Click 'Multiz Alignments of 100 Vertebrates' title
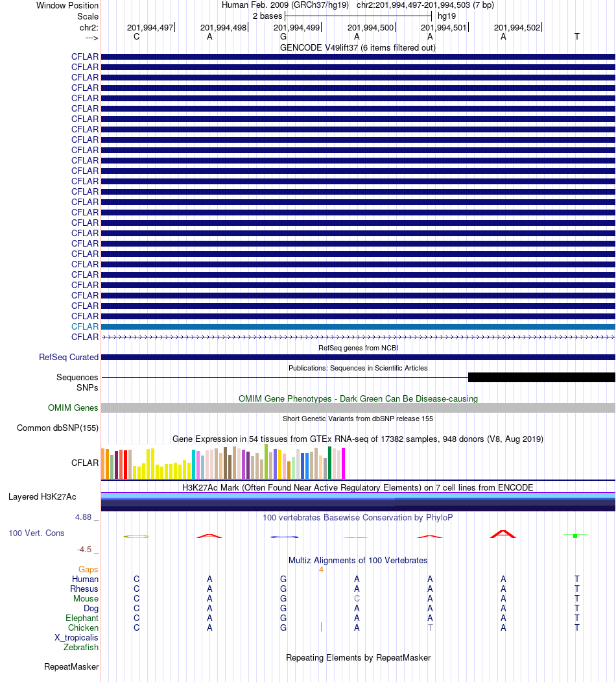 358,560
